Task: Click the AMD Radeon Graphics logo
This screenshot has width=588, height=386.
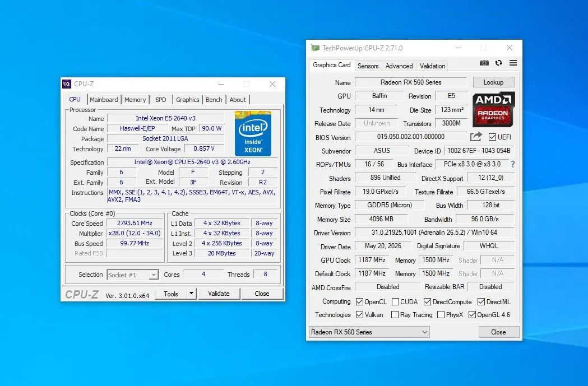Action: click(493, 109)
